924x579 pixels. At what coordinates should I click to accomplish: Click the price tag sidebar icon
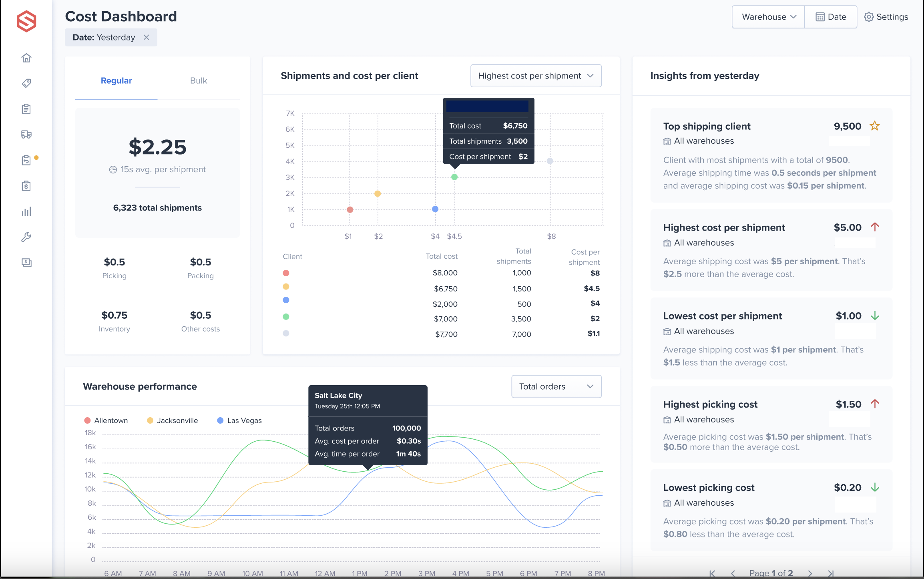(x=26, y=83)
